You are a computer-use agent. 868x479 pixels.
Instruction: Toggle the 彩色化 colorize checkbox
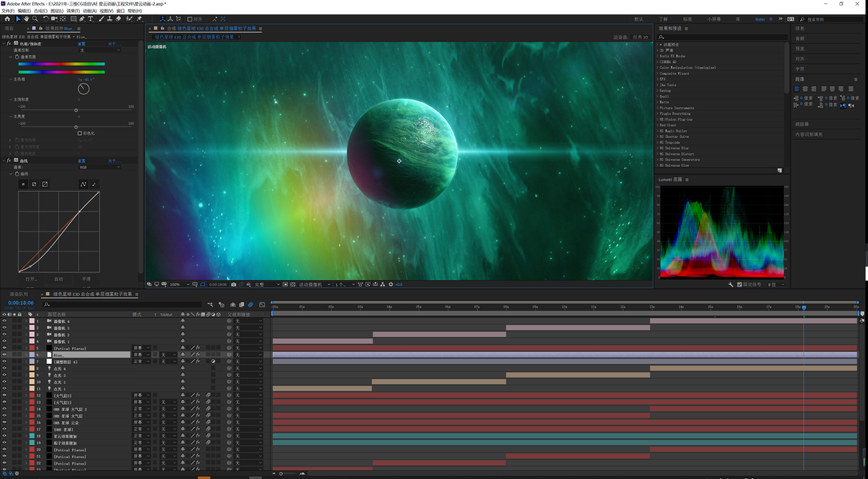click(x=80, y=133)
